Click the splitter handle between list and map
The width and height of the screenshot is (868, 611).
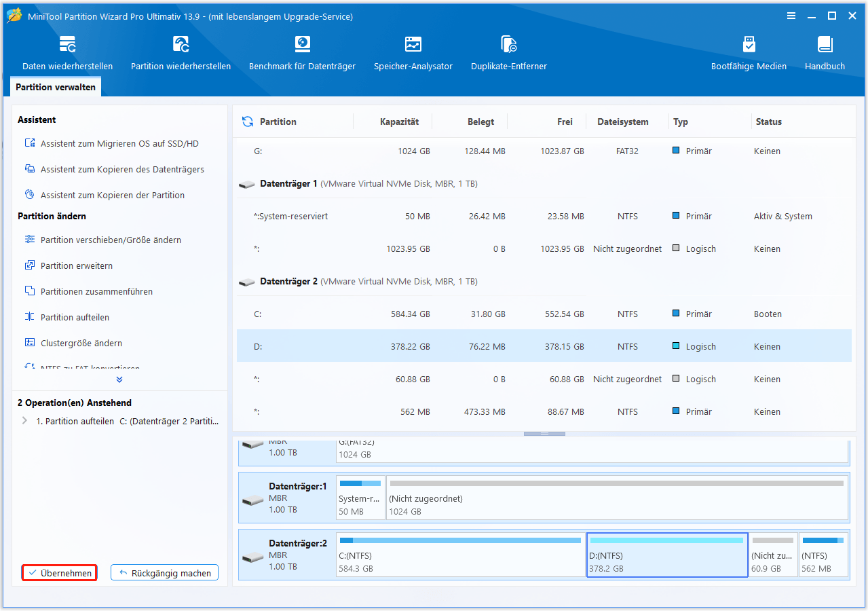pos(544,433)
